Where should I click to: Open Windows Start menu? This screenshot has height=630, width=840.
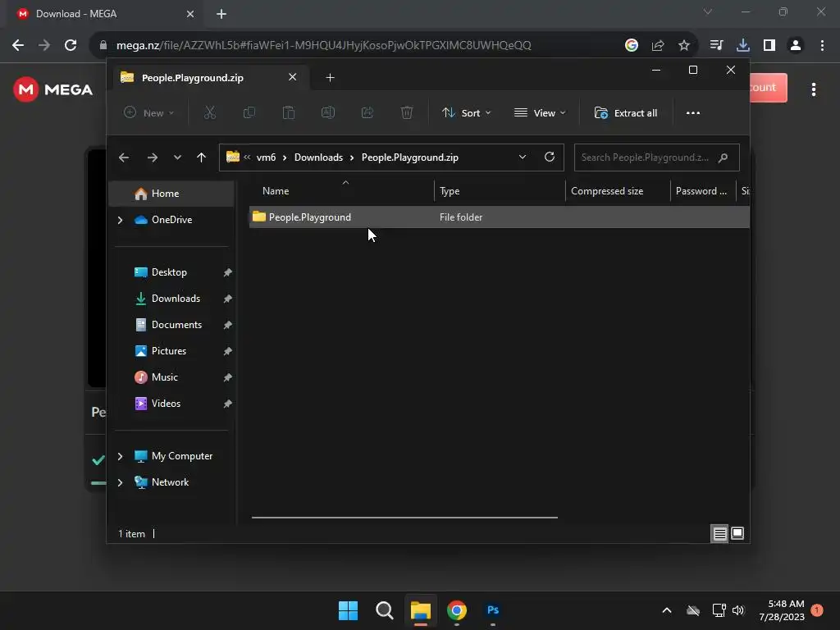point(348,609)
